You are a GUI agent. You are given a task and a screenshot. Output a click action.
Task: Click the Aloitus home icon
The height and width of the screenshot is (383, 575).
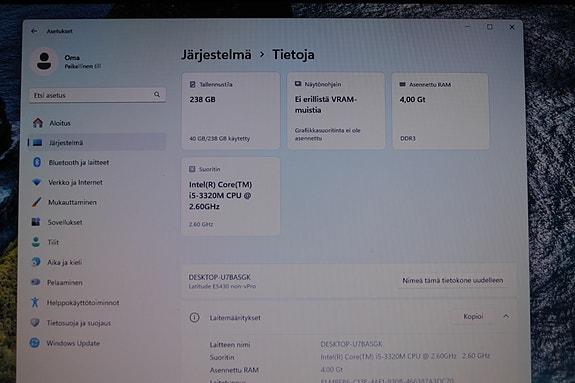point(38,123)
